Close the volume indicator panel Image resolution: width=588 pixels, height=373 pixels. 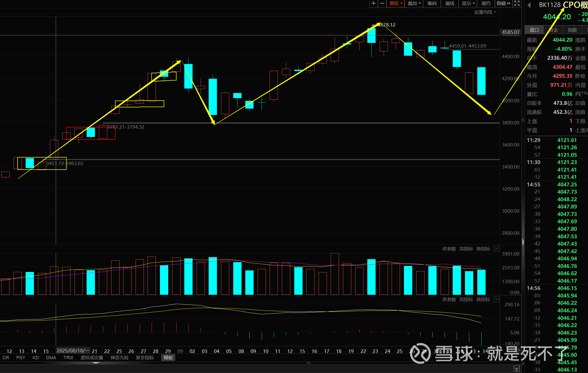pos(496,249)
